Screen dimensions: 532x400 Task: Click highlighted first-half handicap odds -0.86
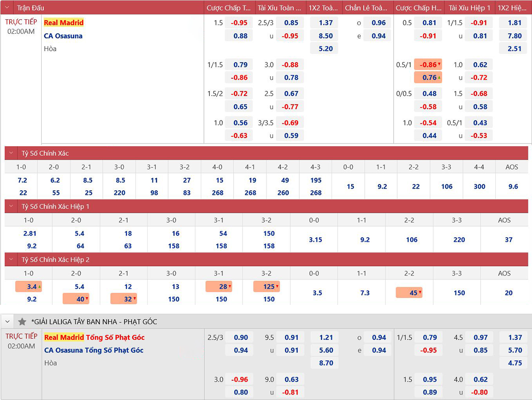(429, 65)
